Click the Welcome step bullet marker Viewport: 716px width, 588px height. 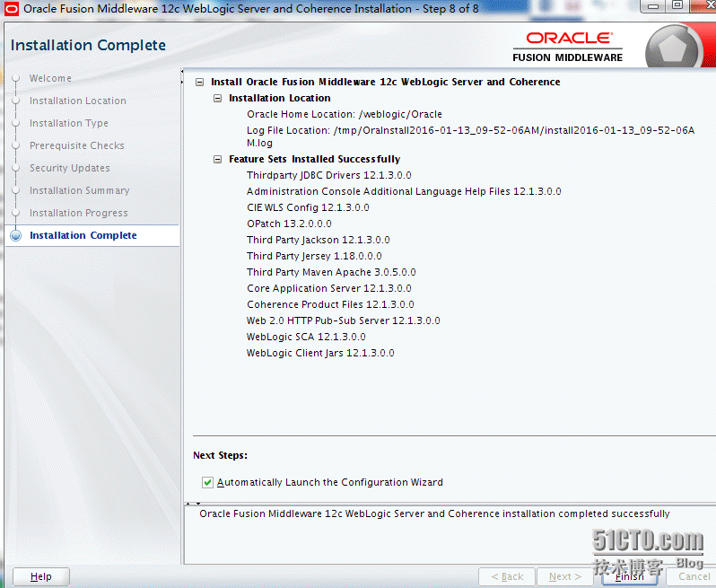tap(16, 78)
